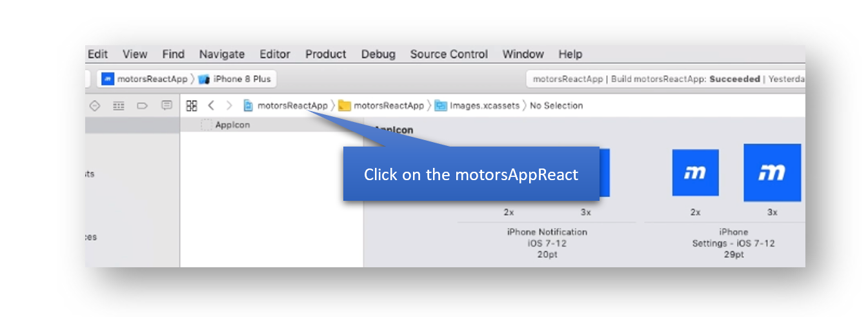Image resolution: width=868 pixels, height=317 pixels.
Task: Show the test navigator diamond icon
Action: (95, 105)
